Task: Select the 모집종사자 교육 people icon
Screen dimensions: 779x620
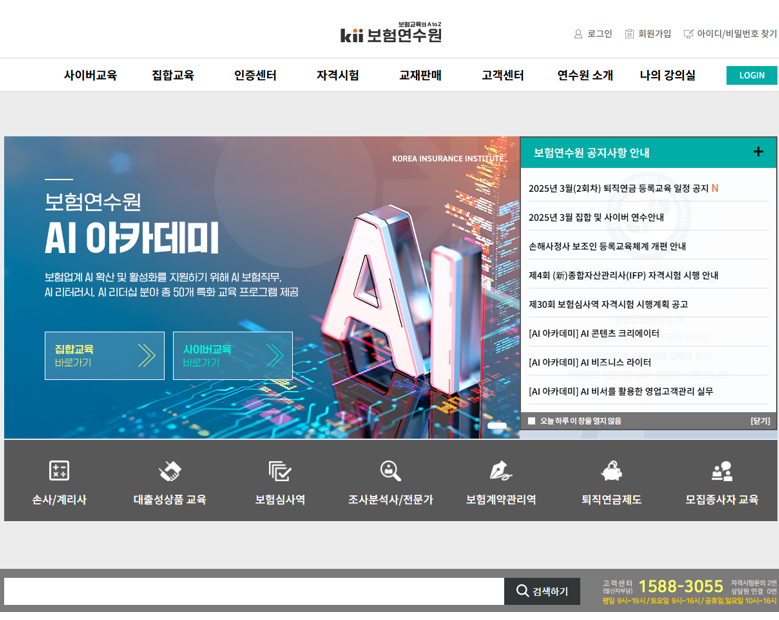Action: click(x=721, y=471)
